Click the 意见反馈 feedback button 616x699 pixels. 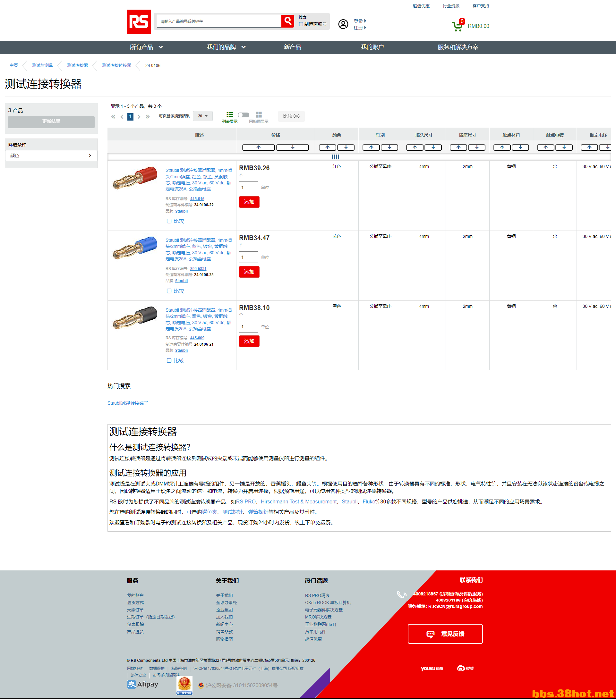pos(445,634)
